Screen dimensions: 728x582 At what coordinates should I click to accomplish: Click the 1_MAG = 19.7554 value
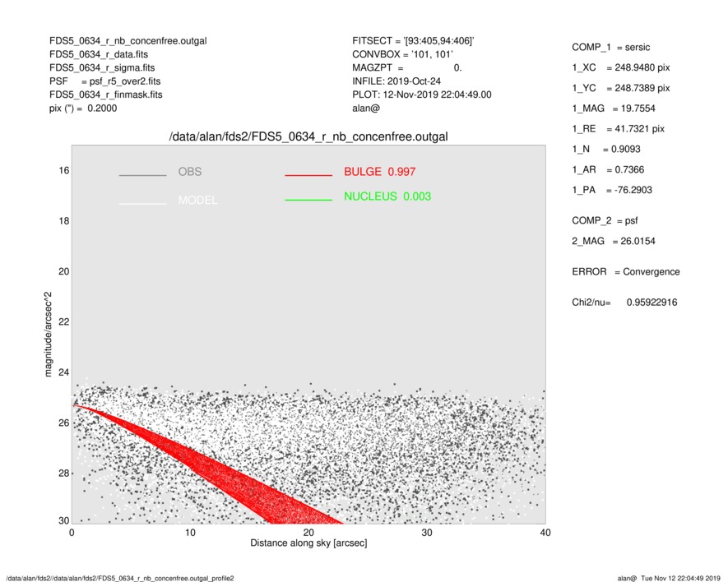point(614,109)
